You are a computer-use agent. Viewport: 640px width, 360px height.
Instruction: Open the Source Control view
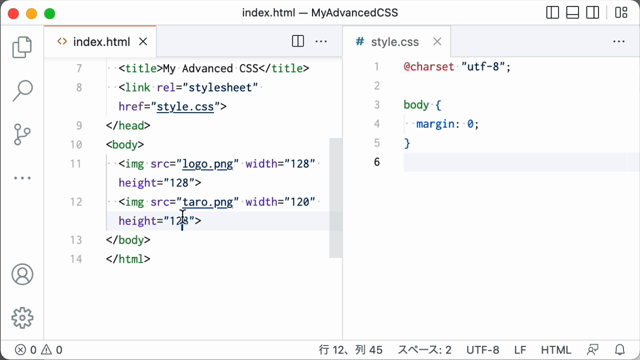click(x=22, y=134)
